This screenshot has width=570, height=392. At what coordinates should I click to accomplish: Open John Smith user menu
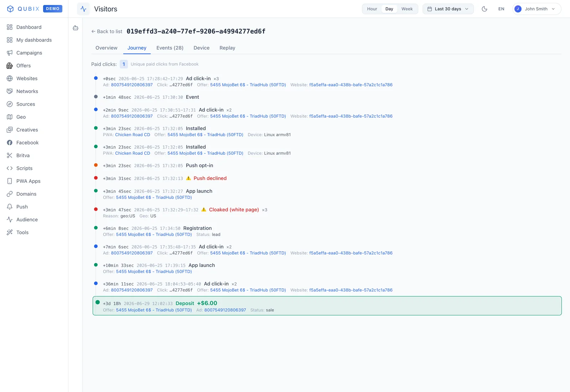click(x=537, y=9)
